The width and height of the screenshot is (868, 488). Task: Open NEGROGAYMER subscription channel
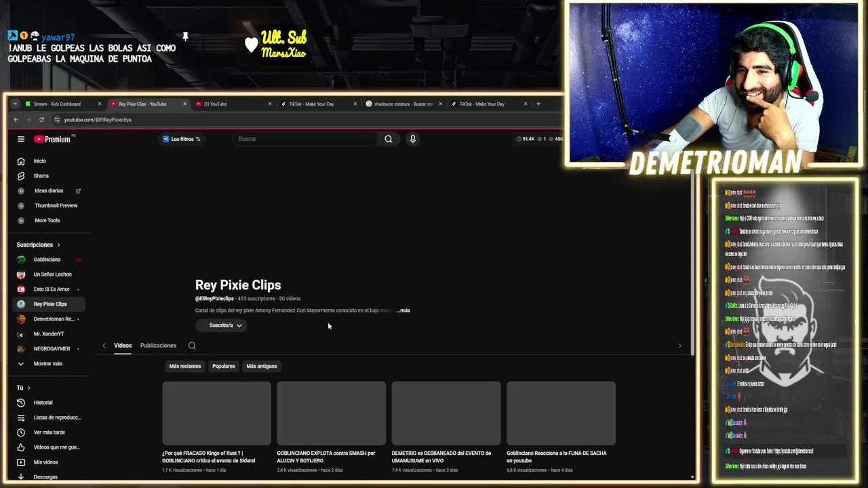[49, 349]
